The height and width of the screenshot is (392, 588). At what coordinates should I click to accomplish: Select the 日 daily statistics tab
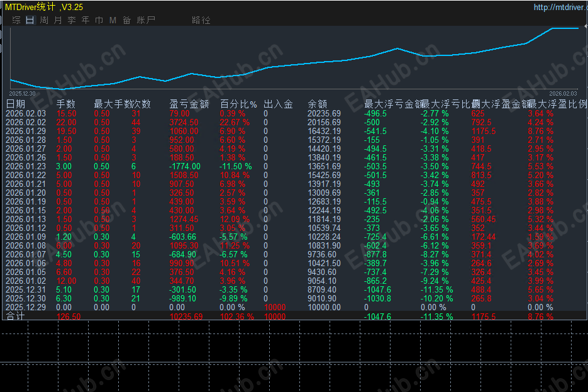pos(30,20)
